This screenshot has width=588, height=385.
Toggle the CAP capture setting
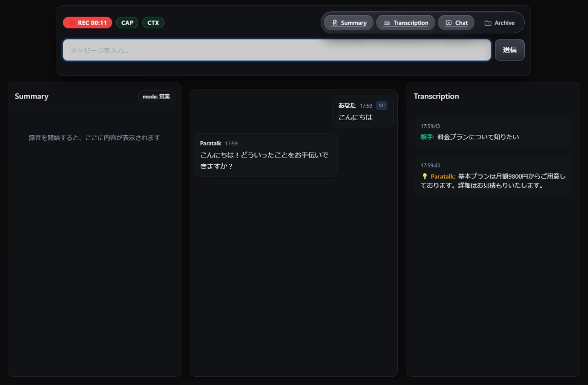coord(127,22)
